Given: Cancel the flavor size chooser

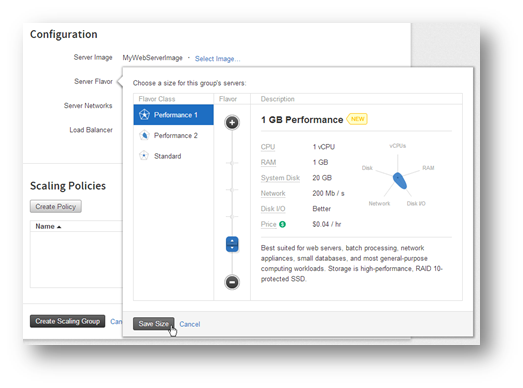Looking at the screenshot, I should pyautogui.click(x=190, y=324).
